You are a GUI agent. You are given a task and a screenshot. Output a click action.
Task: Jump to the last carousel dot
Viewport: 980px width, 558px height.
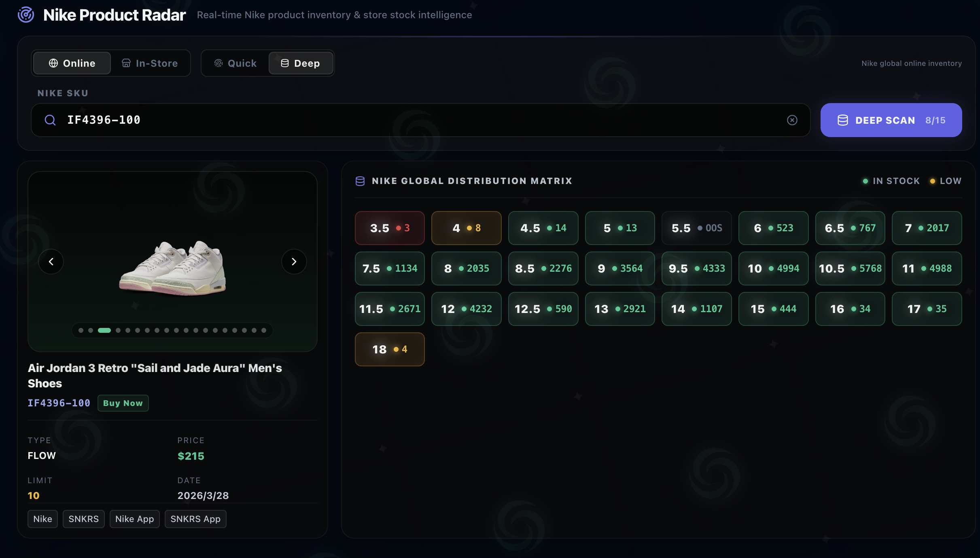(x=264, y=330)
